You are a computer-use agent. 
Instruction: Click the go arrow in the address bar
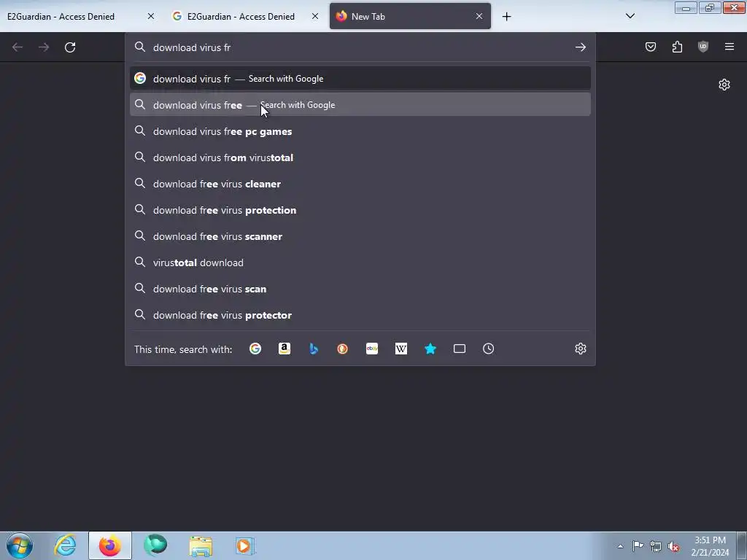tap(580, 47)
